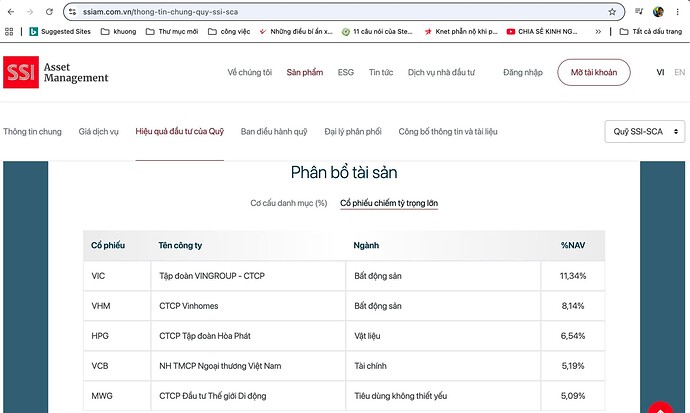Open the khuong bookmark folder

click(x=118, y=32)
